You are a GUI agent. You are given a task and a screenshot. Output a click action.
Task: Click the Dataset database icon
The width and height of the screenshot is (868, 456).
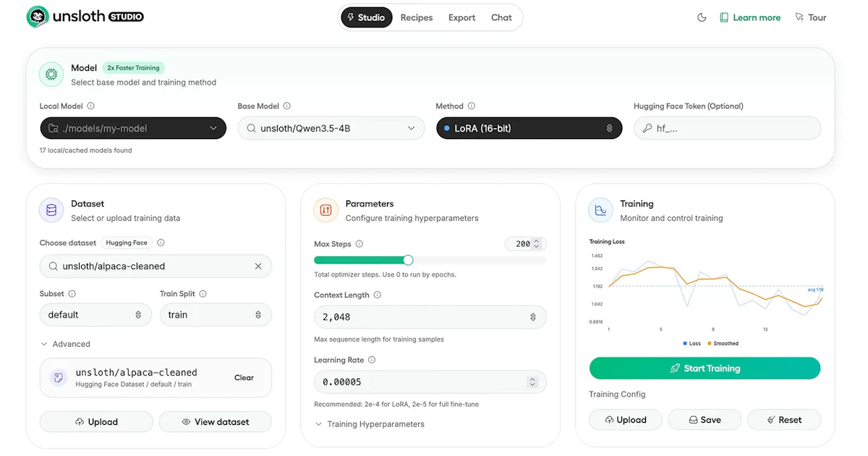[51, 210]
